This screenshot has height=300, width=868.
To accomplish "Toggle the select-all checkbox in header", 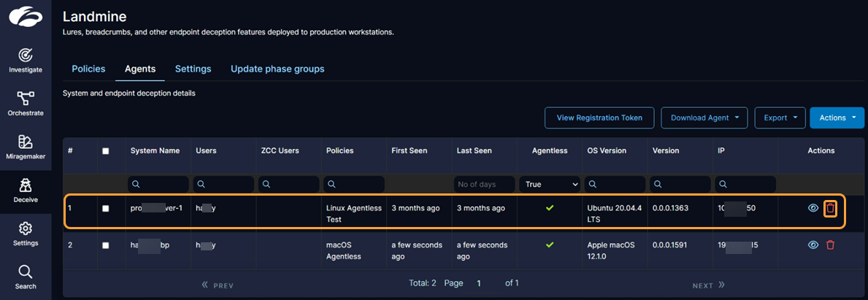I will pyautogui.click(x=106, y=151).
